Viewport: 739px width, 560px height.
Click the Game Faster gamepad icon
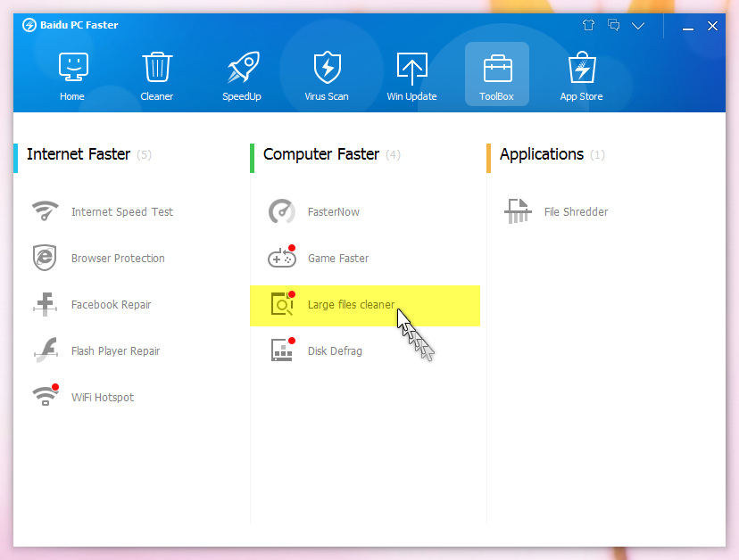tap(282, 257)
